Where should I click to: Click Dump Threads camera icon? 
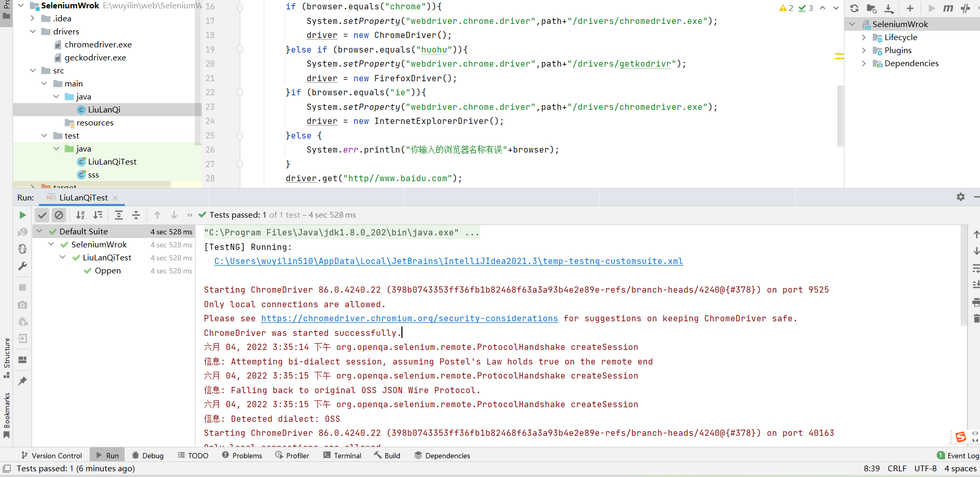pyautogui.click(x=22, y=305)
